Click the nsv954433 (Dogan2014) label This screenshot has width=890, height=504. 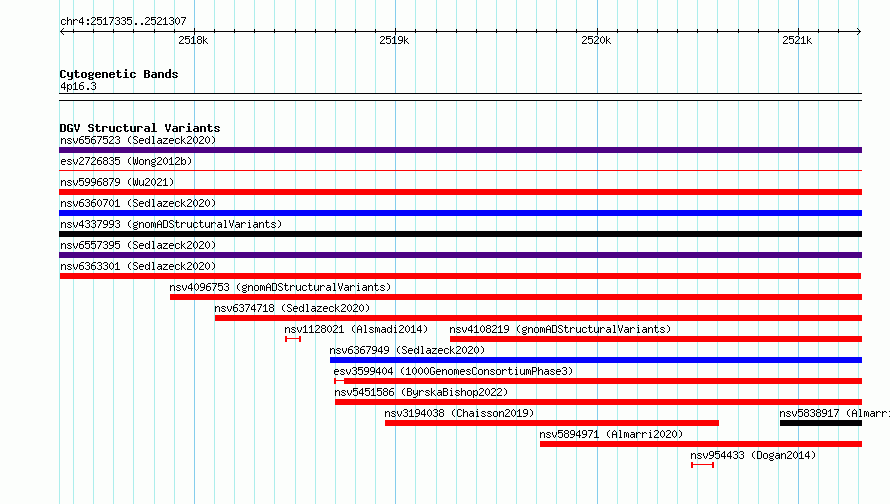753,455
